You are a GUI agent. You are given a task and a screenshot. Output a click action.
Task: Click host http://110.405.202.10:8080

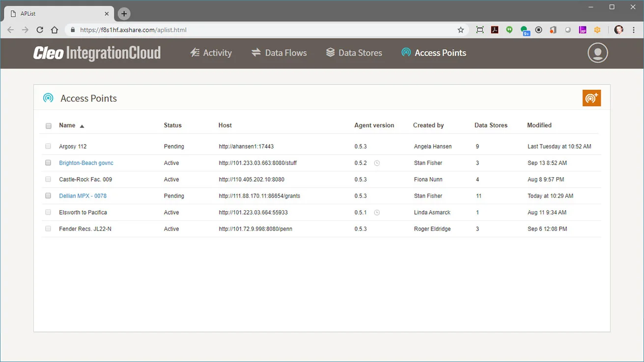[x=252, y=179]
